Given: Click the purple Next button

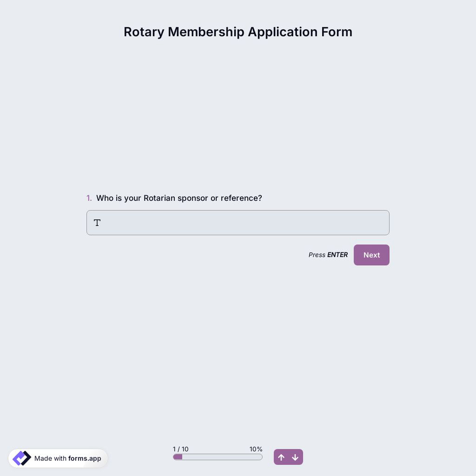Looking at the screenshot, I should point(371,254).
